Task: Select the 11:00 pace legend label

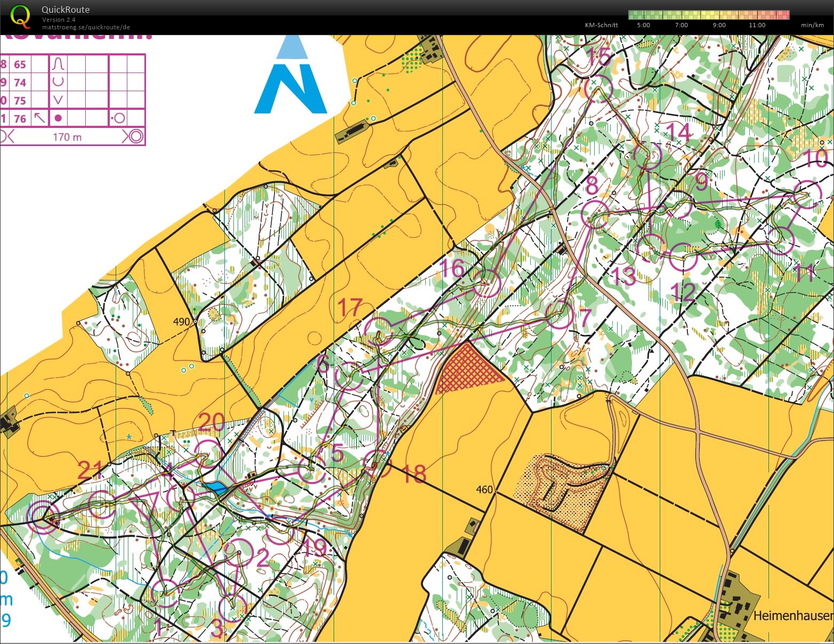Action: (757, 25)
